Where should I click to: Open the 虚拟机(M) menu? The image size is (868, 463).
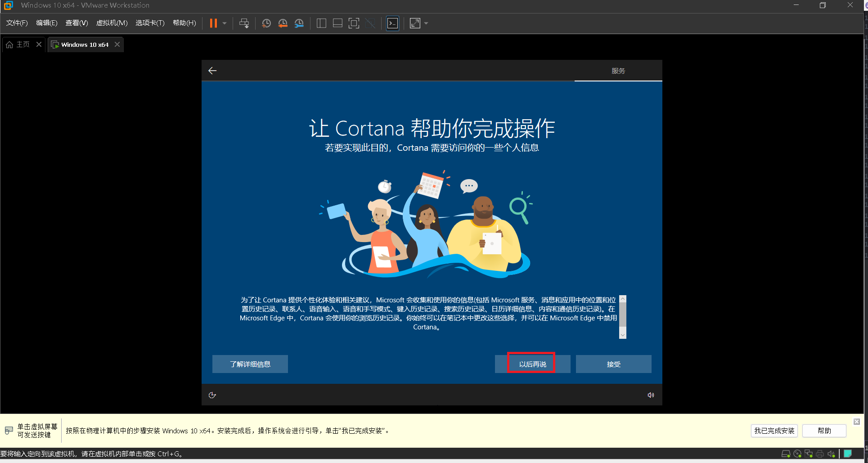click(112, 23)
